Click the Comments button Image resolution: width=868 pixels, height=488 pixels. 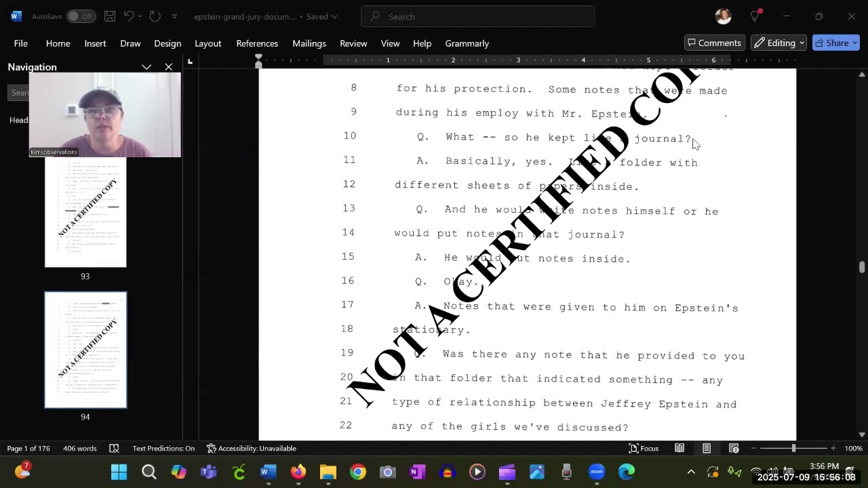coord(715,43)
